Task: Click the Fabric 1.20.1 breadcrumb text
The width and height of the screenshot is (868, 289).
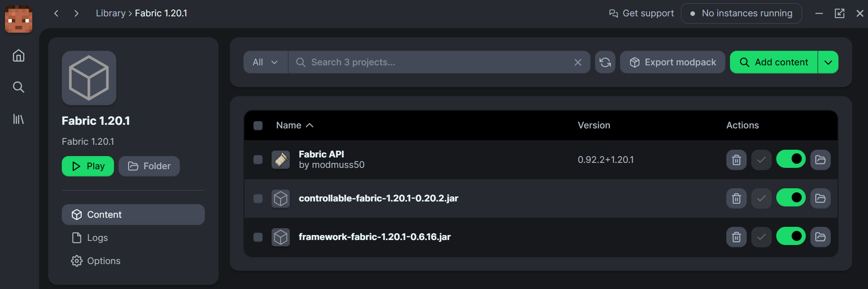Action: 161,13
